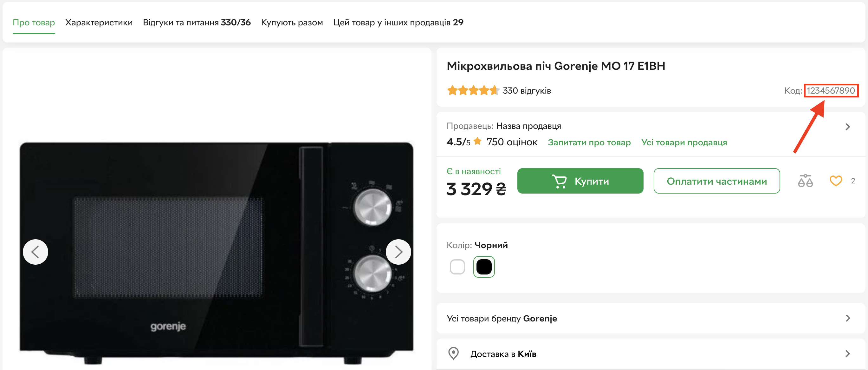Image resolution: width=868 pixels, height=370 pixels.
Task: Click the compare scales icon
Action: (805, 181)
